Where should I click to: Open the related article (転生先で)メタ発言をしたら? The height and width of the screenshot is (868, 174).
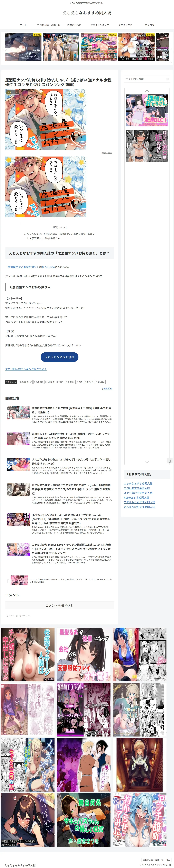[59, 524]
